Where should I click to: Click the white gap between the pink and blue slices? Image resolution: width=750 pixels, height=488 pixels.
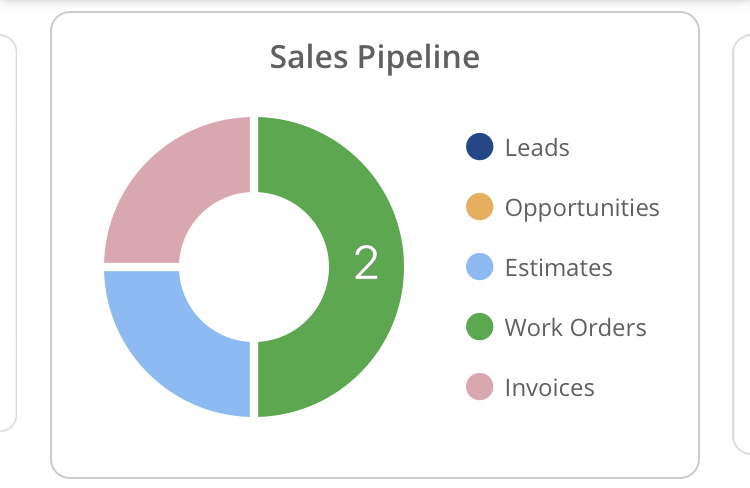tap(141, 267)
